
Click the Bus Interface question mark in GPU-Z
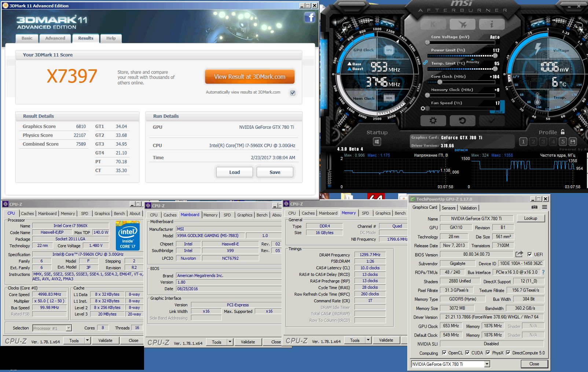543,272
